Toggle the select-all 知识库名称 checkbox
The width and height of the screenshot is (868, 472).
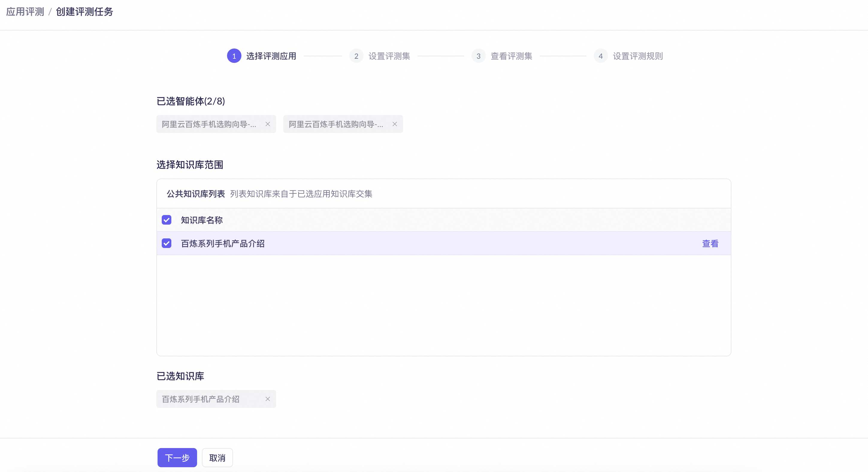pos(167,220)
